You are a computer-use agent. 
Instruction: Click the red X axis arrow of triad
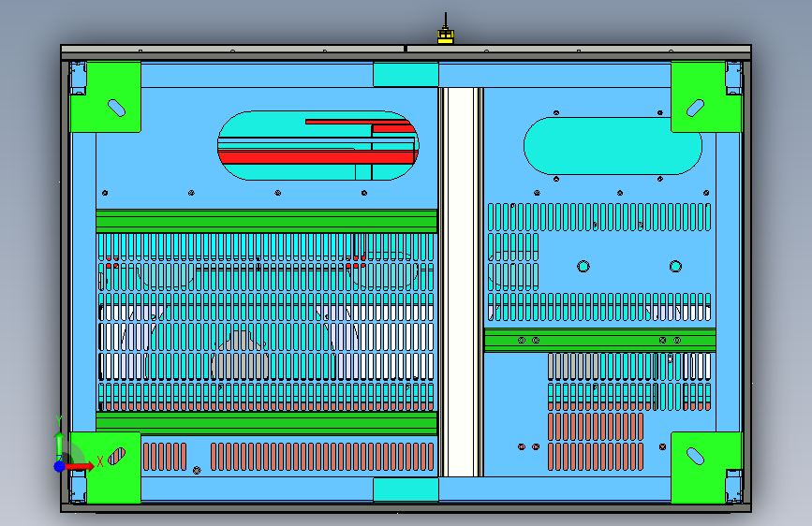[81, 466]
